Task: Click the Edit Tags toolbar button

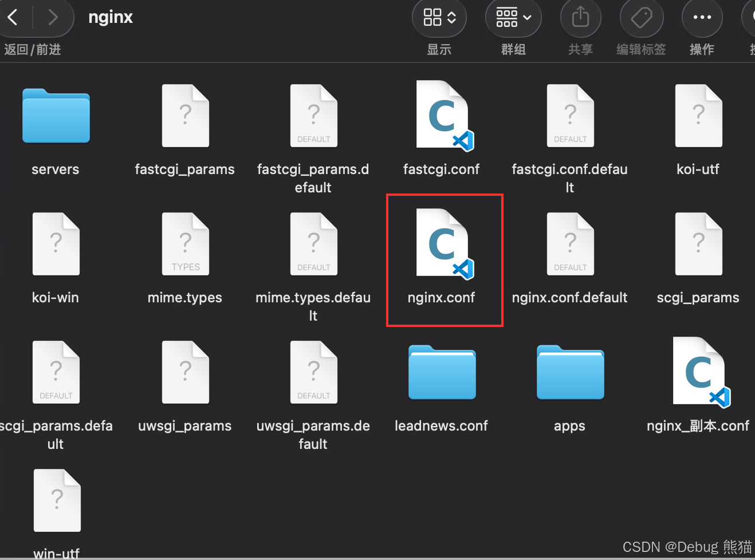Action: pos(642,18)
